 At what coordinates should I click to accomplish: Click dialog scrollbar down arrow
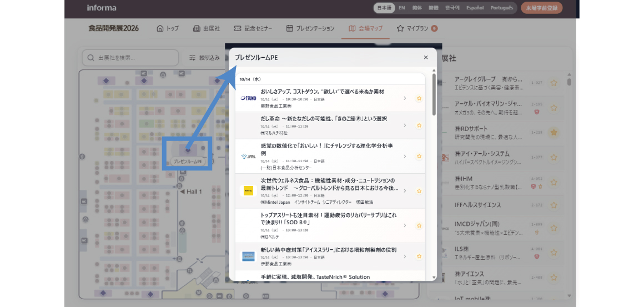[x=434, y=278]
